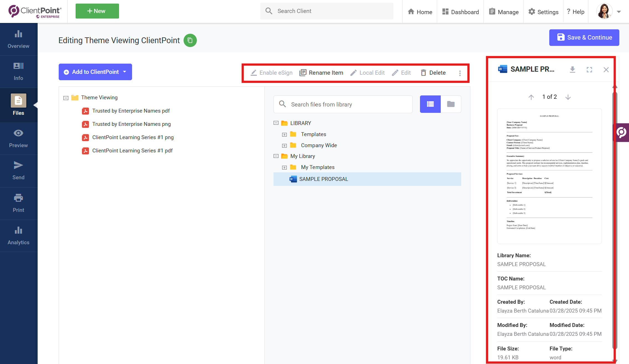This screenshot has width=629, height=364.
Task: Click the Save & Continue button
Action: coord(584,37)
